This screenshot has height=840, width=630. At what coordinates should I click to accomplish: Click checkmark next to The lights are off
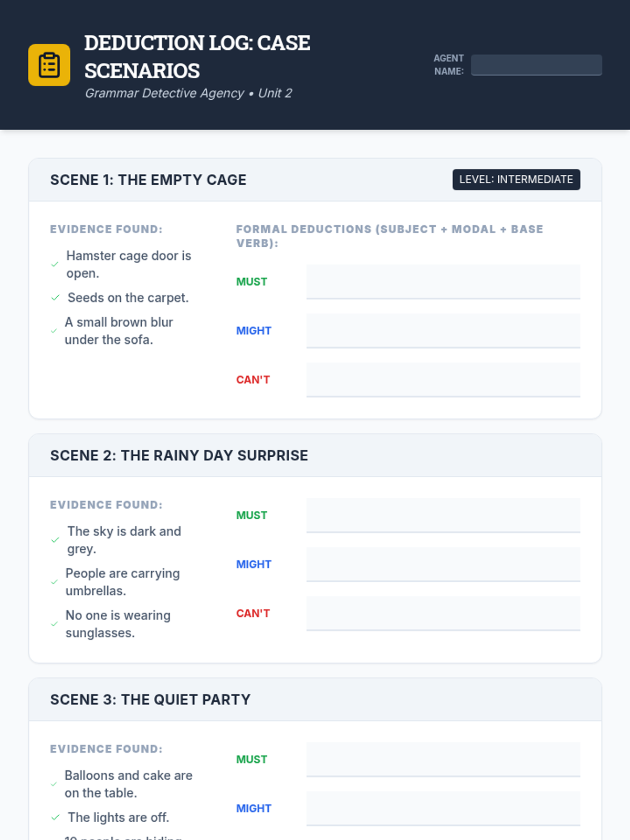pos(55,817)
